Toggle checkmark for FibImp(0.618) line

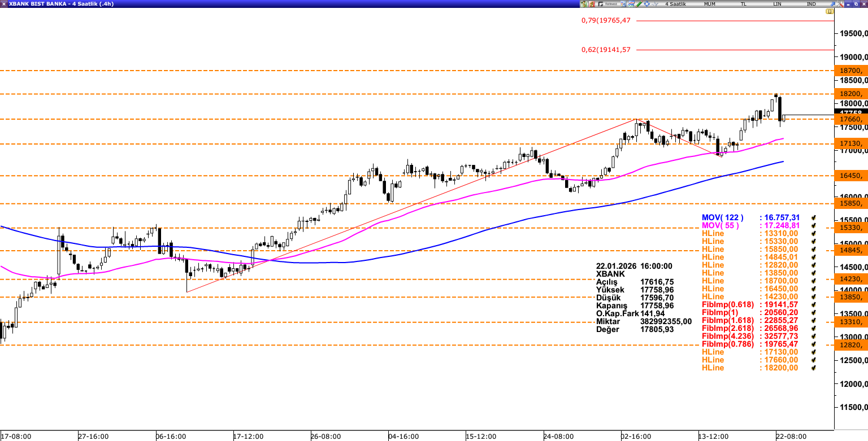(814, 304)
